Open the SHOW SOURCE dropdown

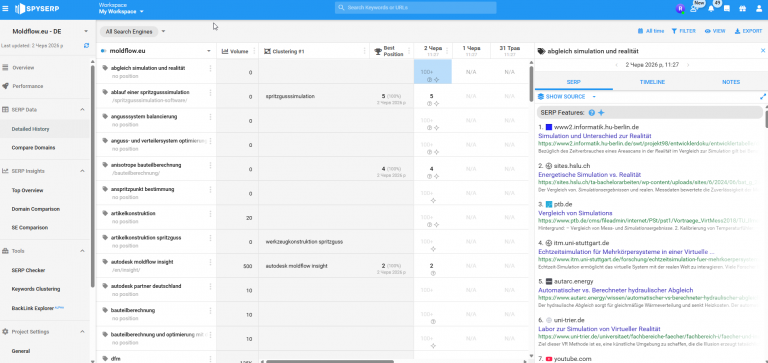click(567, 97)
